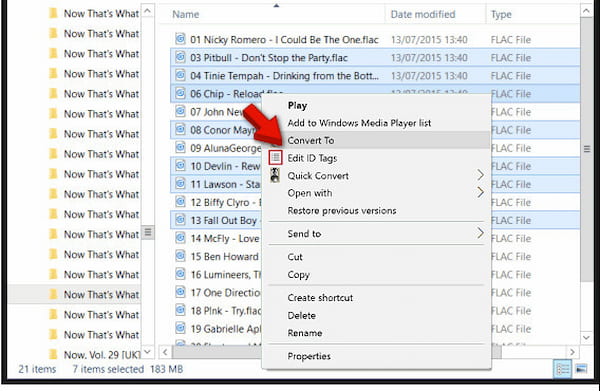The width and height of the screenshot is (600, 391).
Task: Click the 09 AlunaGeorge file icon
Action: [x=180, y=147]
